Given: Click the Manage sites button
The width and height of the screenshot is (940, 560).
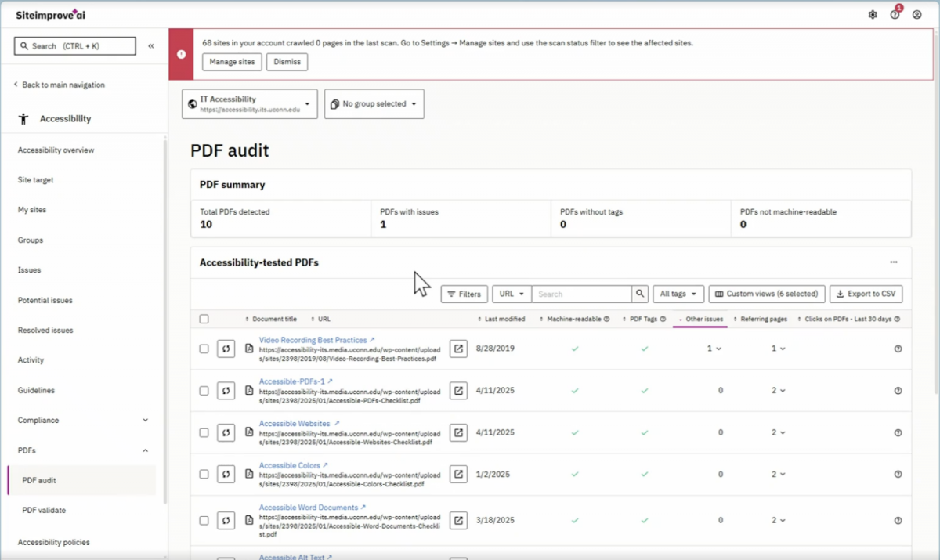Looking at the screenshot, I should click(x=232, y=62).
